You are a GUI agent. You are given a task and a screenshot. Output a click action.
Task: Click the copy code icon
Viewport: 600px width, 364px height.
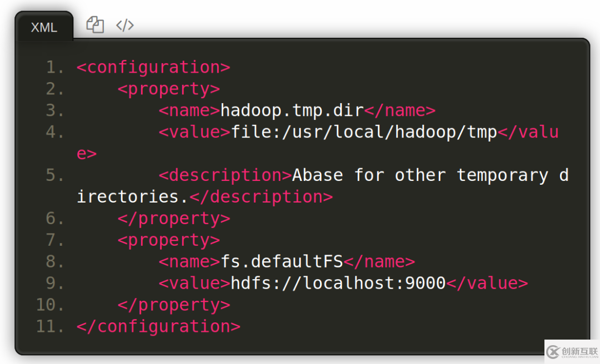95,25
